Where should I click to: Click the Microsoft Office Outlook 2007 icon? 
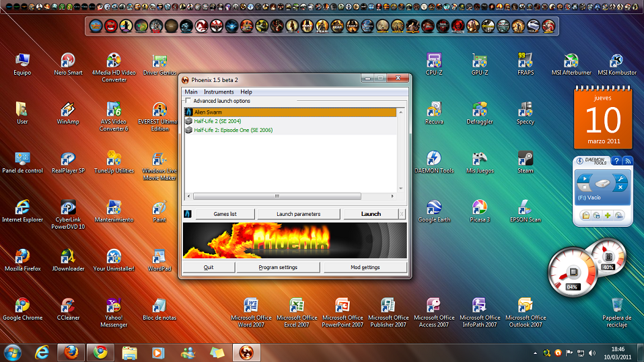click(x=526, y=312)
